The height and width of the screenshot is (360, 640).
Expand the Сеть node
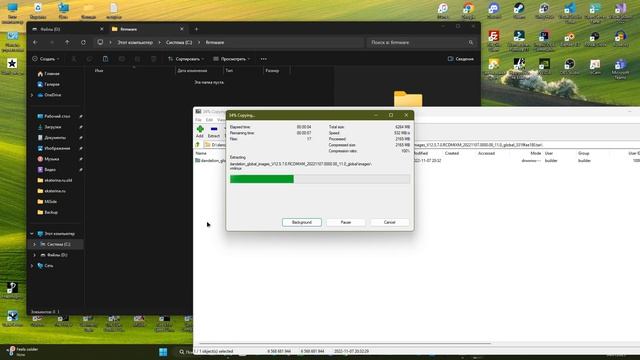[x=32, y=265]
